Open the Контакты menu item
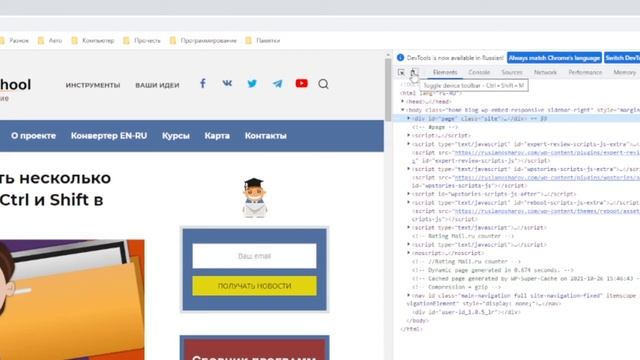This screenshot has height=360, width=640. 266,136
